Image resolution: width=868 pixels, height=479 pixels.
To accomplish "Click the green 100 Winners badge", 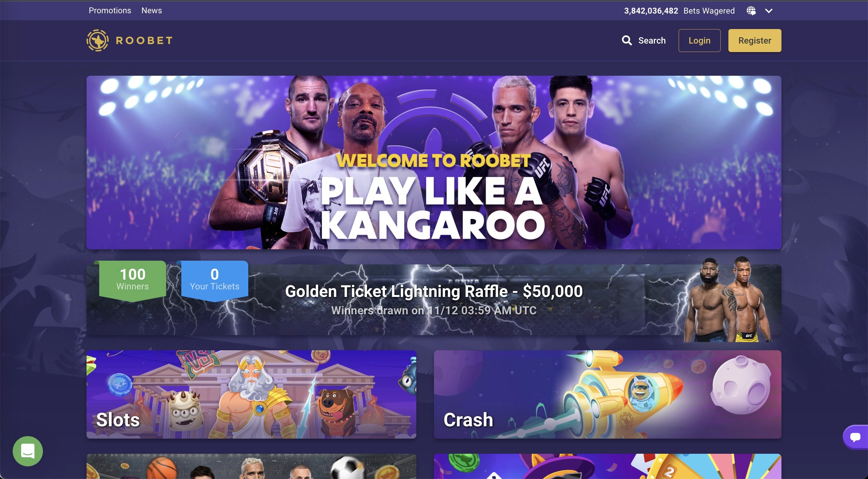I will [x=132, y=280].
